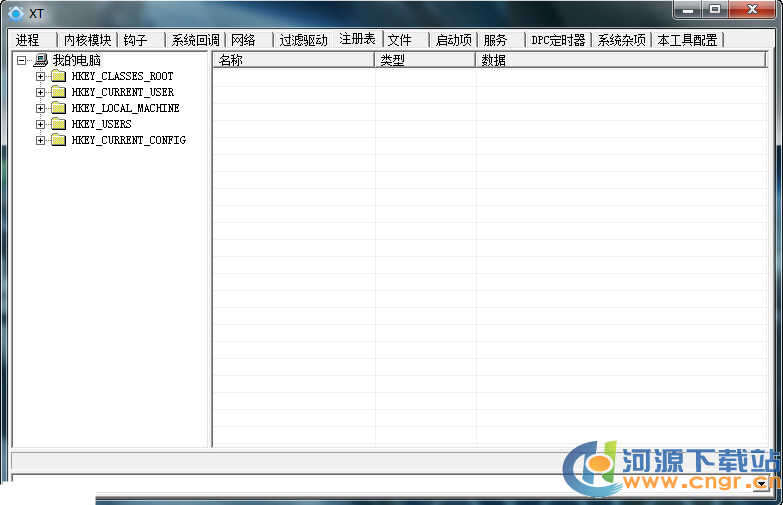
Task: Open the DPC定时器 tab
Action: pyautogui.click(x=558, y=40)
